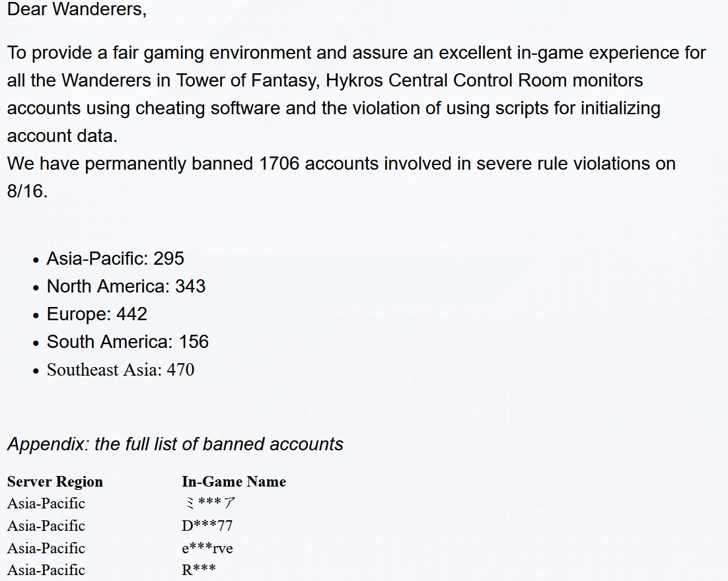
Task: Click the 'Server Region' column header
Action: pyautogui.click(x=55, y=482)
